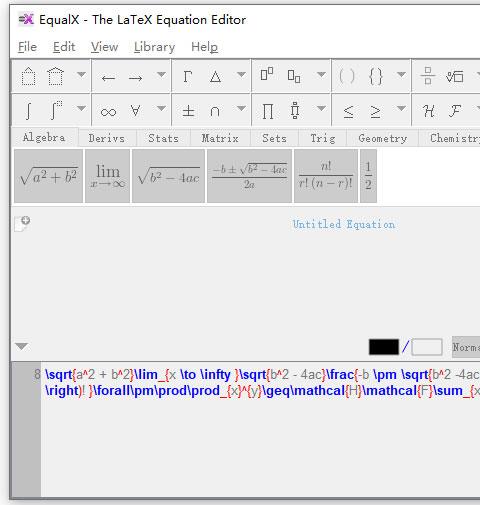Insert quadratic formula template
The image size is (480, 505).
249,176
